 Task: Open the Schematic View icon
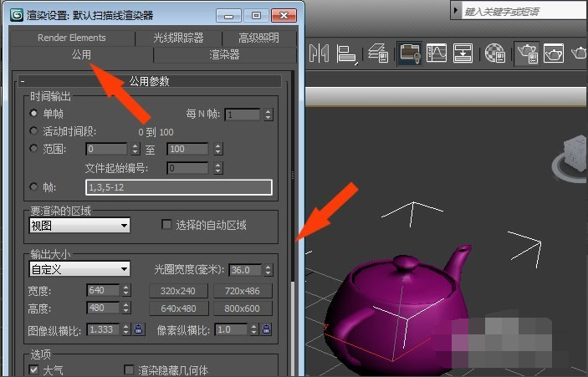click(463, 53)
